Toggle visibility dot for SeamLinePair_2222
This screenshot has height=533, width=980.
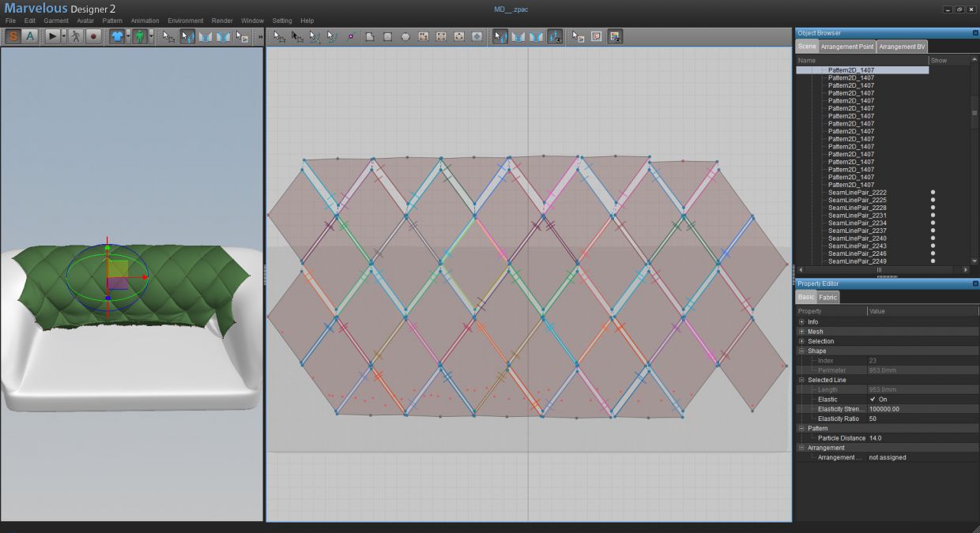coord(933,192)
